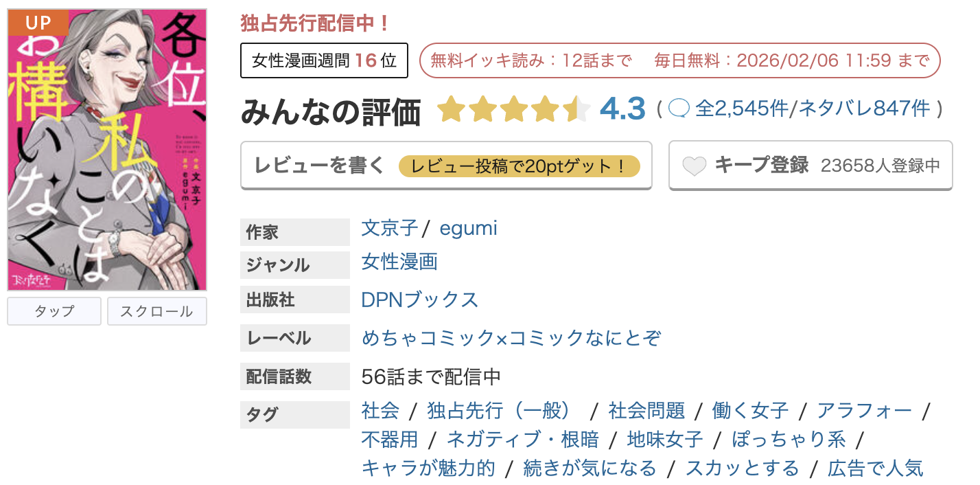
Task: Select the 働く女子 tag
Action: pyautogui.click(x=749, y=410)
